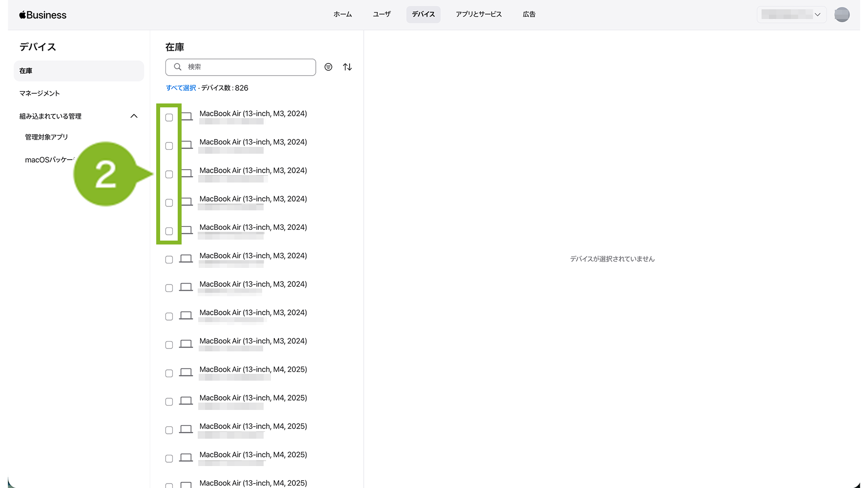Click the user avatar icon

coord(842,15)
